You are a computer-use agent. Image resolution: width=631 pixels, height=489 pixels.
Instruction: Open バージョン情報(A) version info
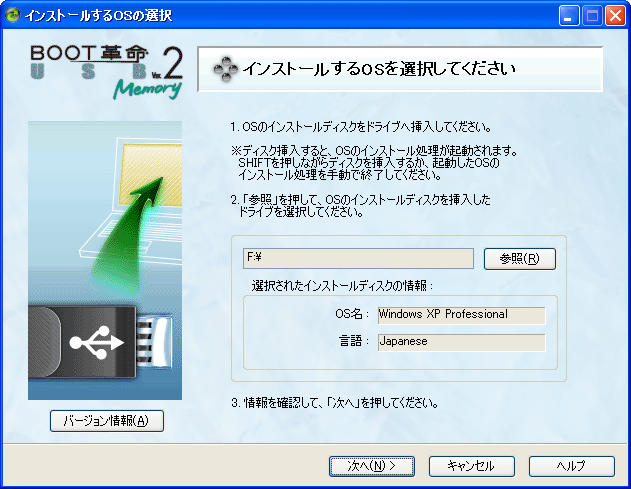click(106, 421)
